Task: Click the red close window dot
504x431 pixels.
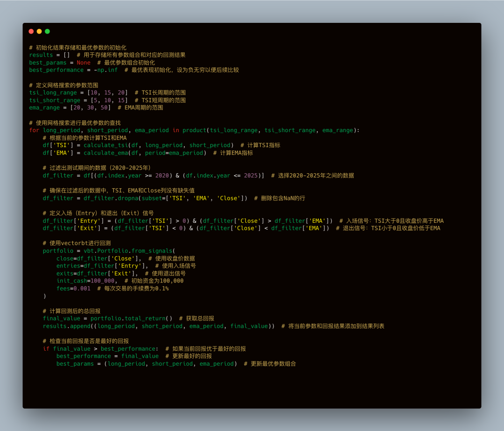Action: 31,31
